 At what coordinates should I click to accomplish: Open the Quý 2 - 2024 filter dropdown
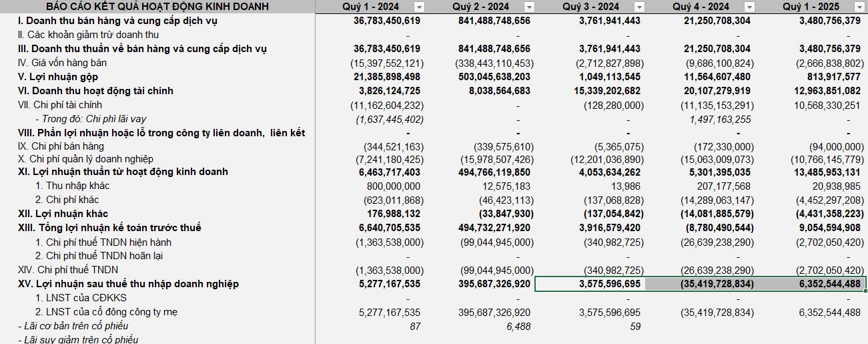tap(529, 7)
